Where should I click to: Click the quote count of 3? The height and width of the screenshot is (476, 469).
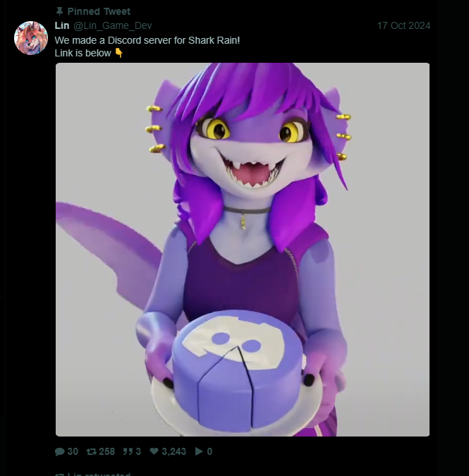click(138, 451)
